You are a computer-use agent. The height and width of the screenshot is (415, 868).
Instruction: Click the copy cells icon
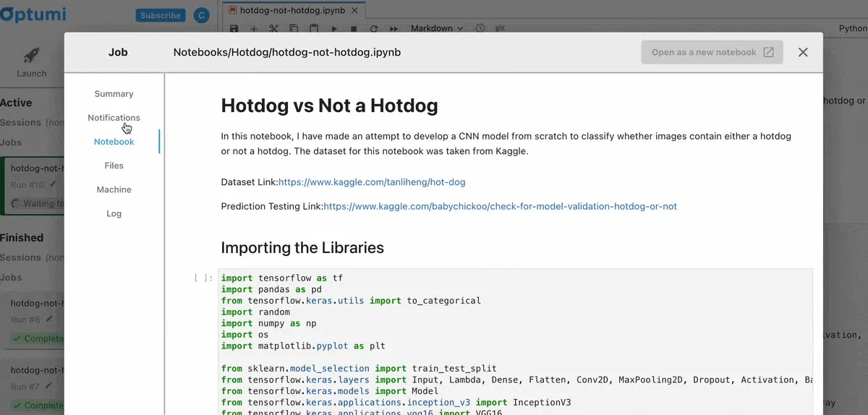tap(294, 28)
